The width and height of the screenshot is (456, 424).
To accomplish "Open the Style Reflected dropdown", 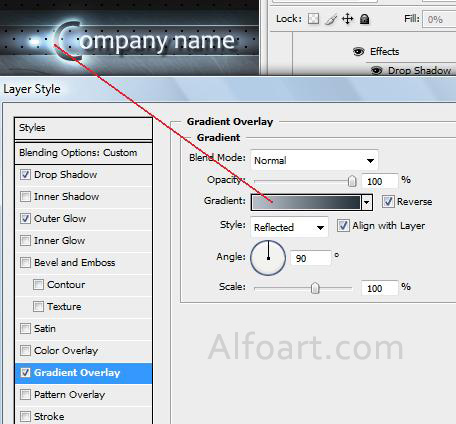I will 289,227.
